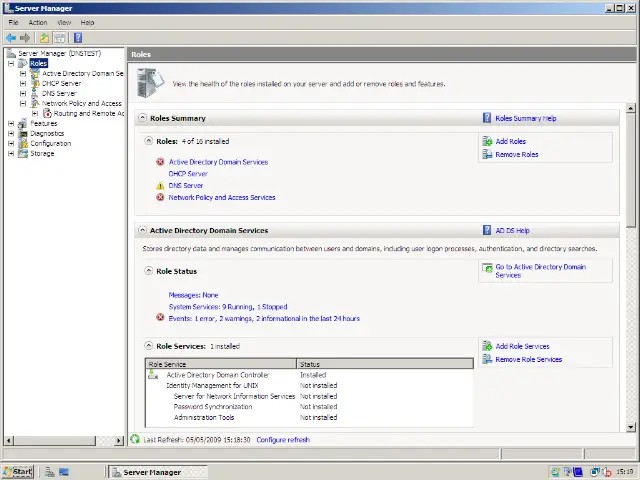The width and height of the screenshot is (640, 480).
Task: Click the Server Manager taskbar button
Action: (158, 472)
